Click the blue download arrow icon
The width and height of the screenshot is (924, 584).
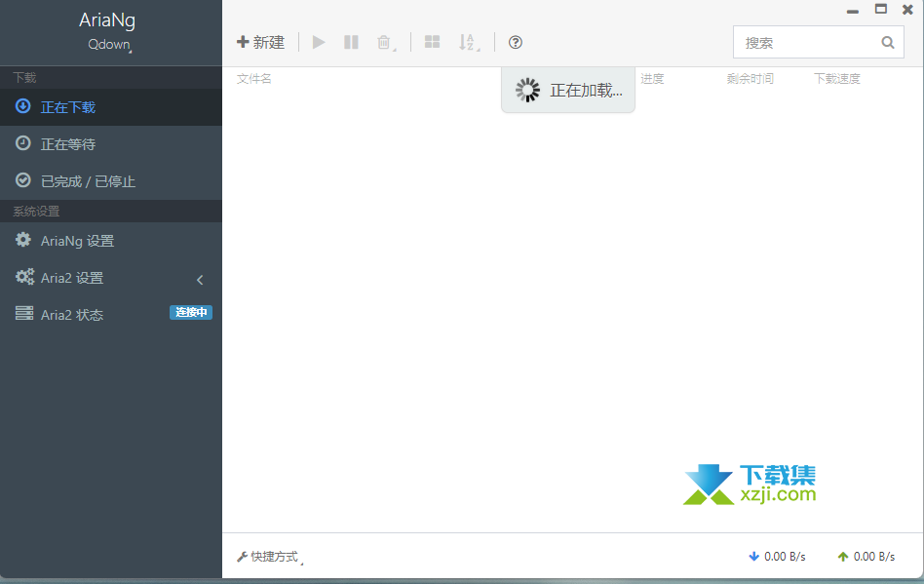pyautogui.click(x=753, y=557)
